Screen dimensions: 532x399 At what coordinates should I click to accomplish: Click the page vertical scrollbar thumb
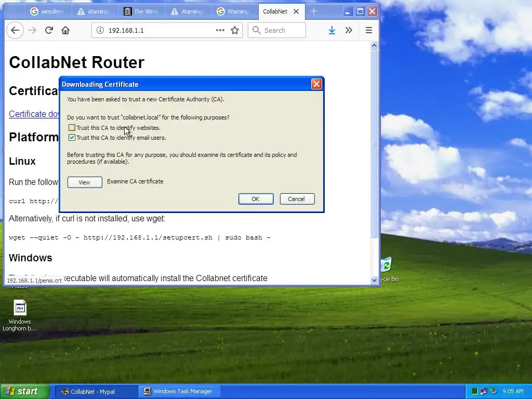click(374, 143)
